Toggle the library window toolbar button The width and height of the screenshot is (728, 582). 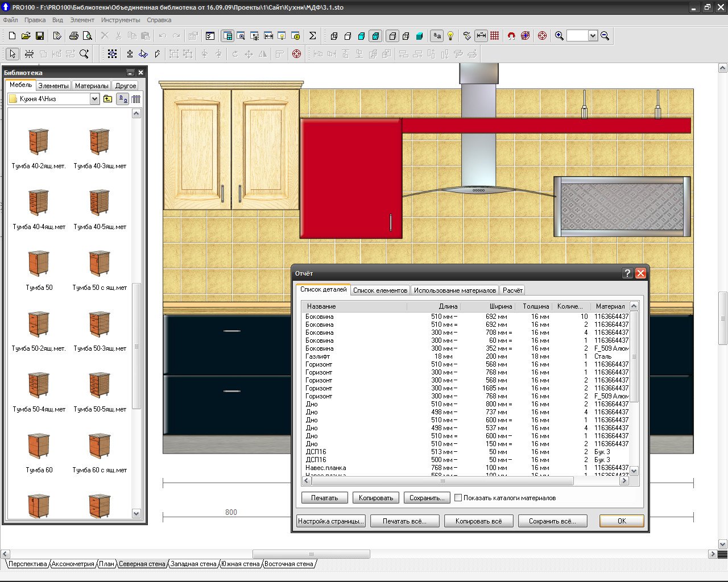coord(227,36)
